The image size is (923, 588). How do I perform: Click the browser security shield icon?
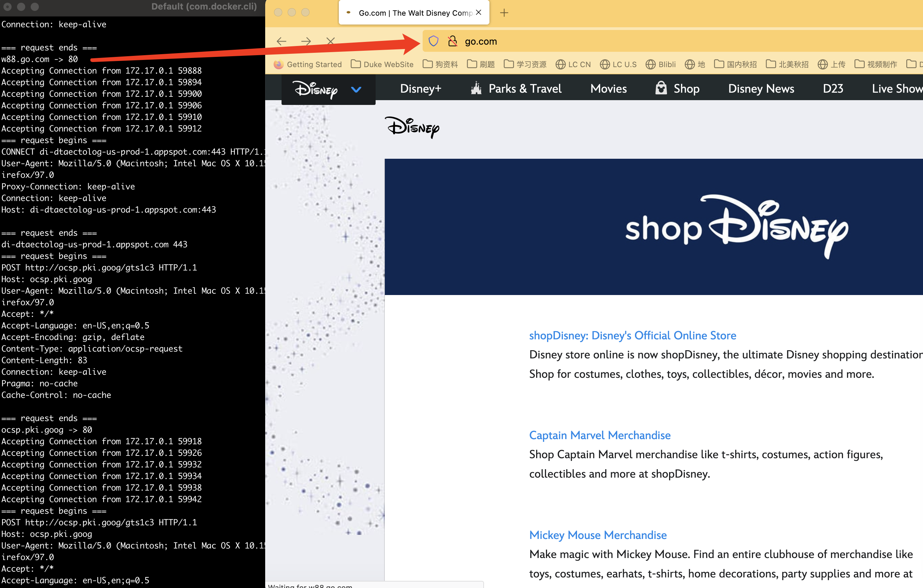click(434, 42)
